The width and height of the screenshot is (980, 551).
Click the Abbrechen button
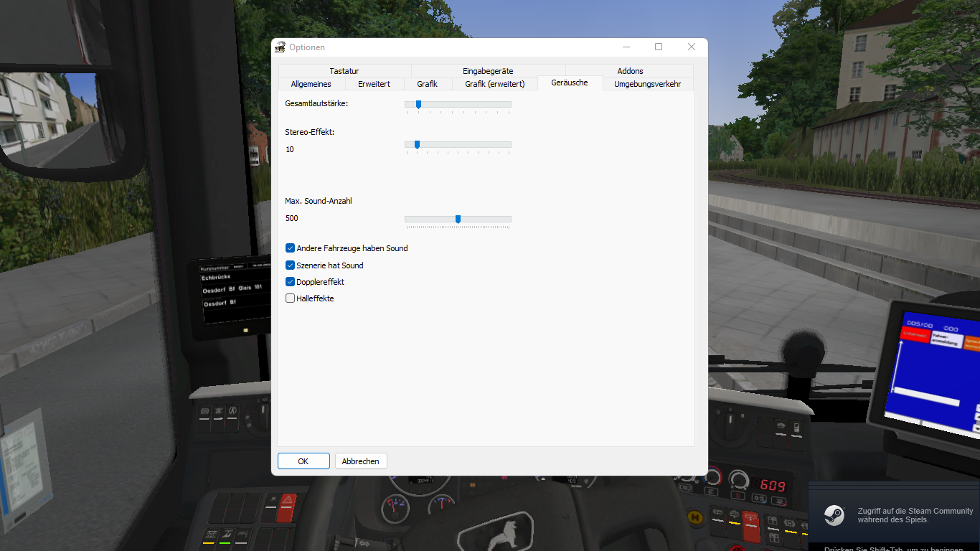point(360,461)
